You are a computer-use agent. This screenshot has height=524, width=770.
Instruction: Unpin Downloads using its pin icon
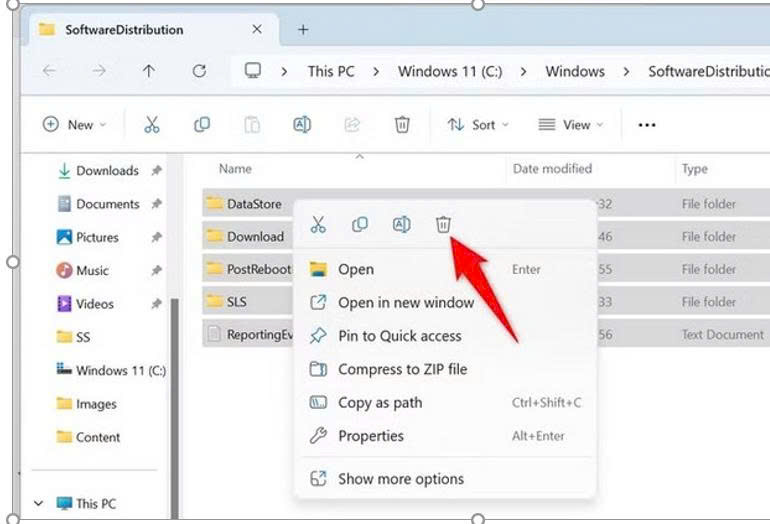click(156, 170)
